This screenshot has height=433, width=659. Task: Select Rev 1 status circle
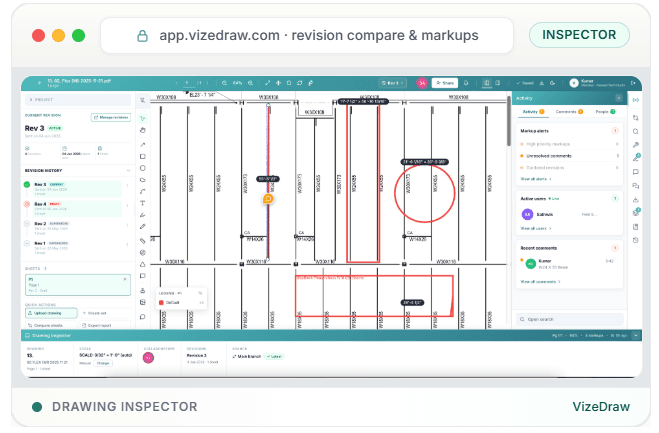click(x=27, y=243)
